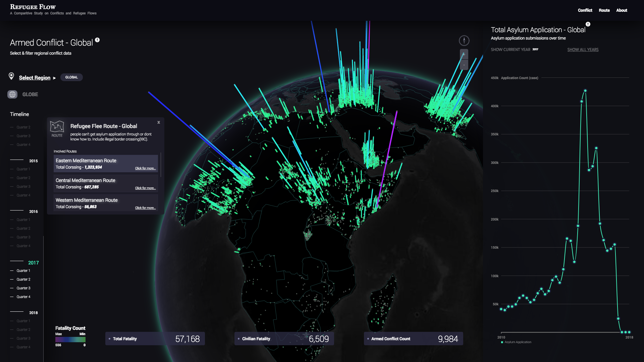Click 'Asylum application submissions over time' subtitle
Screen dimensions: 644x362
pos(528,38)
